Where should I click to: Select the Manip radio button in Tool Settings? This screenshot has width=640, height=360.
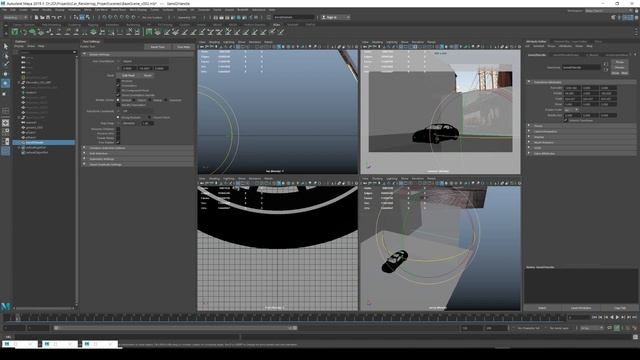[x=149, y=100]
